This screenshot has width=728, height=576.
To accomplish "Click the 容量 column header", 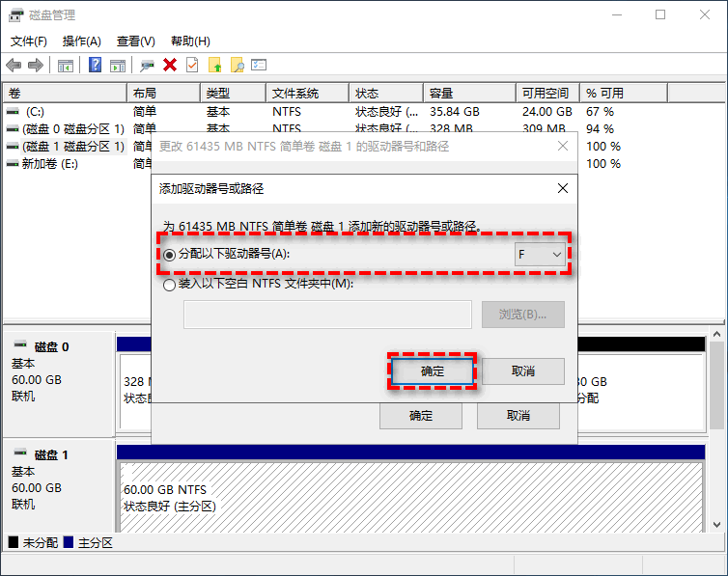I will [441, 94].
